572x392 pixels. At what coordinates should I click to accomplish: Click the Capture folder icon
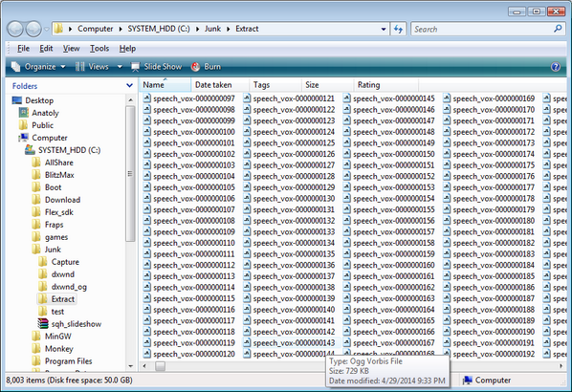pos(43,261)
